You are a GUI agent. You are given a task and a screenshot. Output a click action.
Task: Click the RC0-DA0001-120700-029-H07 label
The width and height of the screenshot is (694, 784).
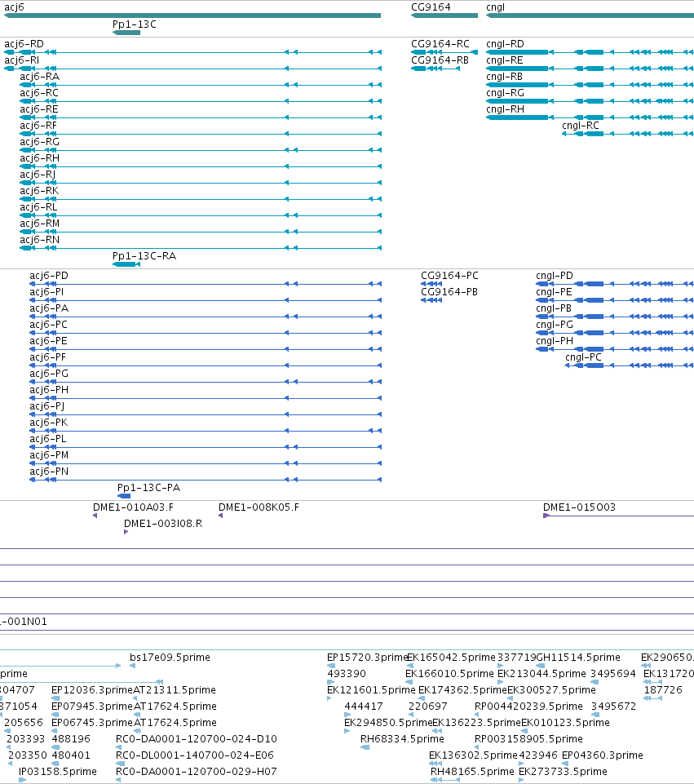click(197, 772)
